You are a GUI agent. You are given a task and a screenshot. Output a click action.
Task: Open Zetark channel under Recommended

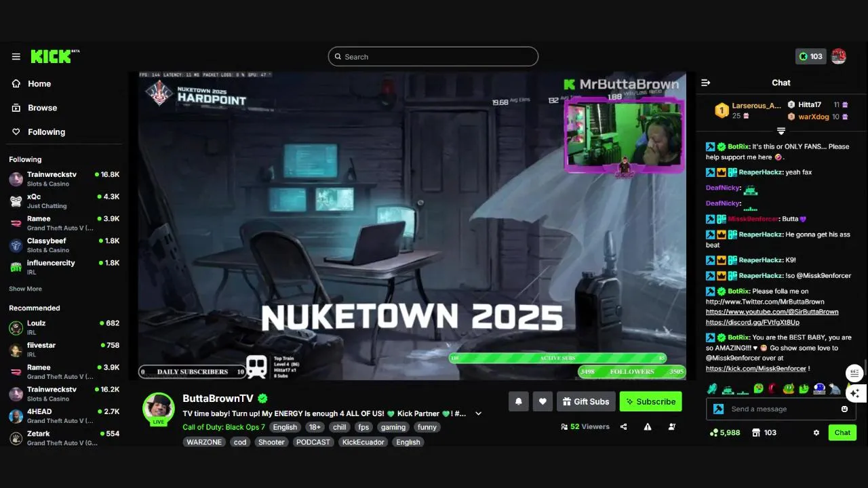point(64,438)
